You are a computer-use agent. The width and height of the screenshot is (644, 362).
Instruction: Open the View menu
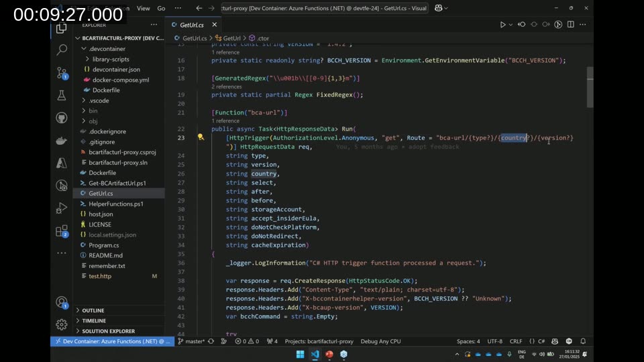pos(144,8)
